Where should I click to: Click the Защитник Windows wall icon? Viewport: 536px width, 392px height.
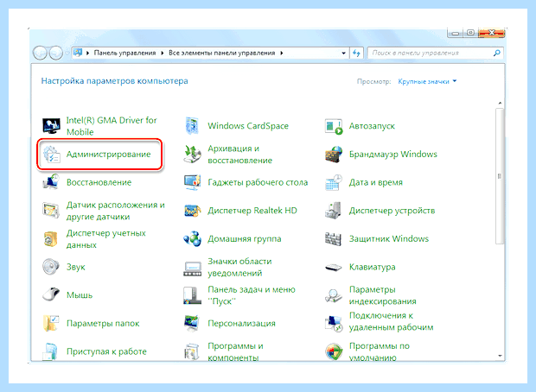point(334,238)
